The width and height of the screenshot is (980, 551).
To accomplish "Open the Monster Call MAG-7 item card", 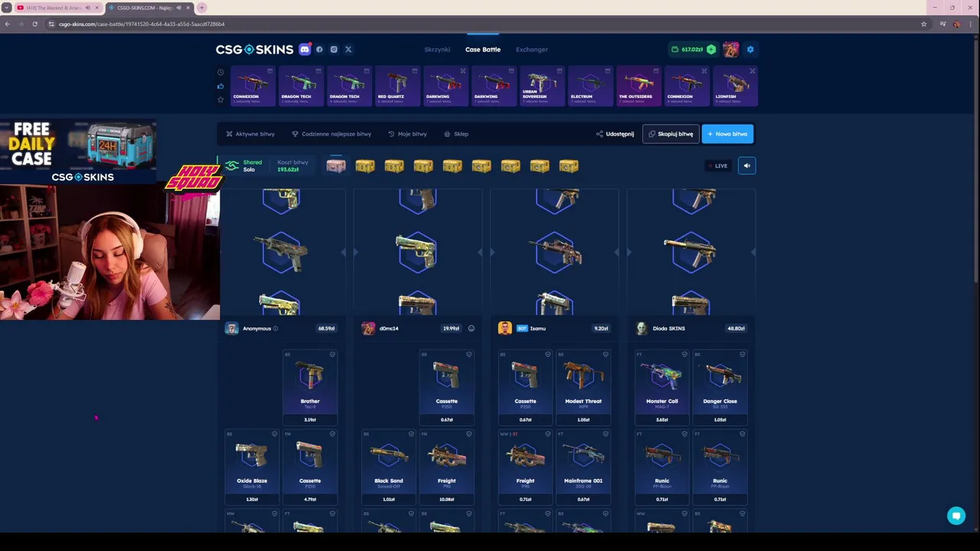I will tap(661, 387).
